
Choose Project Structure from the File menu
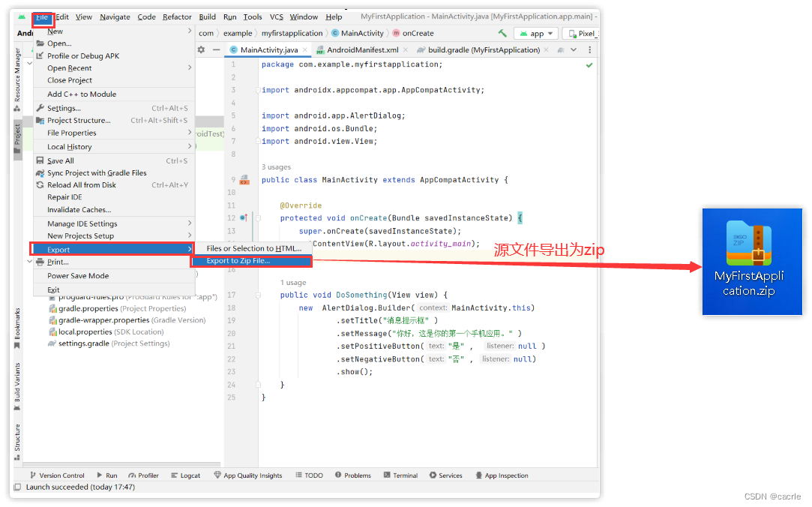tap(114, 120)
